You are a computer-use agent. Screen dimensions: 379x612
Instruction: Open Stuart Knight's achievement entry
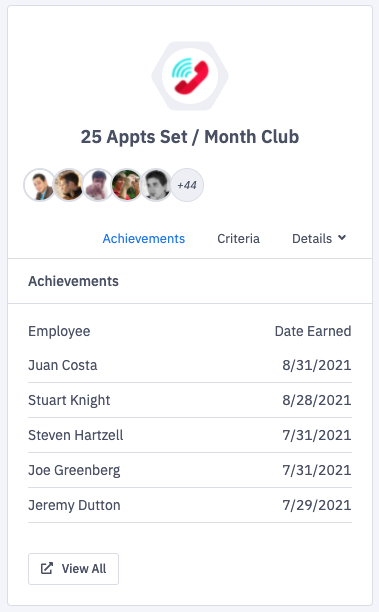tap(190, 400)
